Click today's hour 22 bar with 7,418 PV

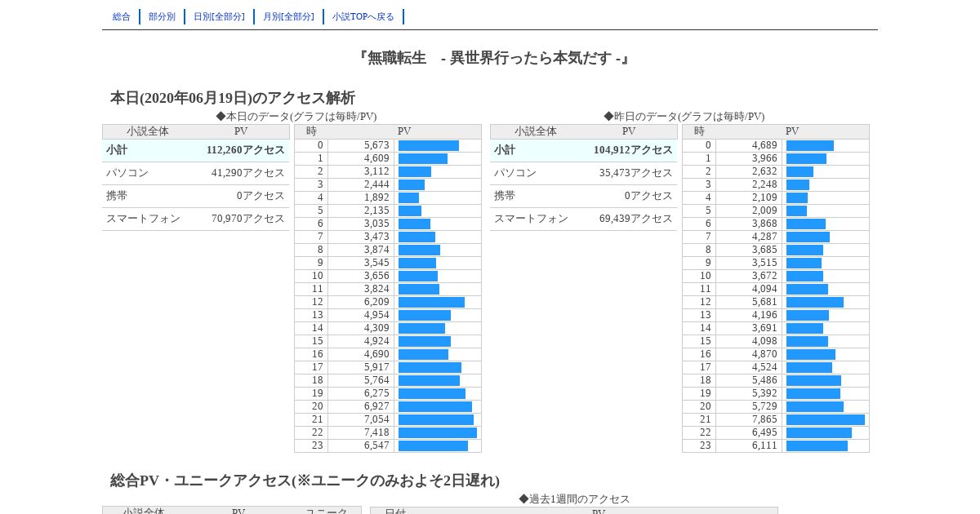438,432
